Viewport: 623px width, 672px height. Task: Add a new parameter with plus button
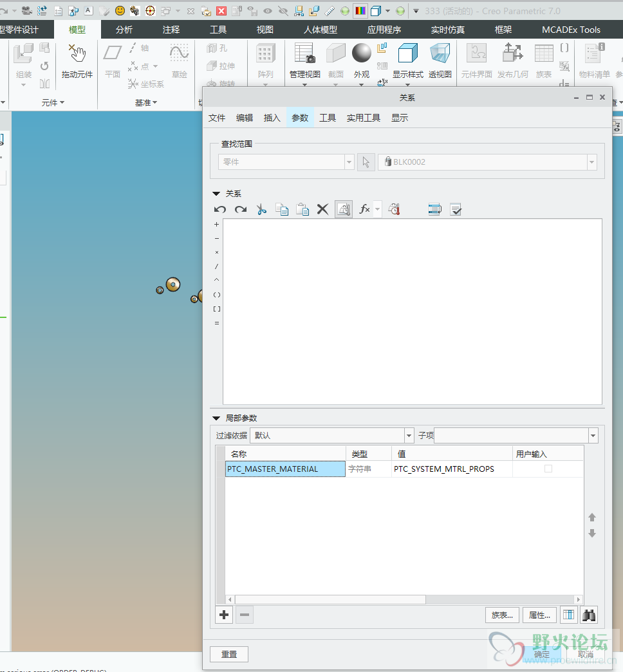pyautogui.click(x=224, y=615)
